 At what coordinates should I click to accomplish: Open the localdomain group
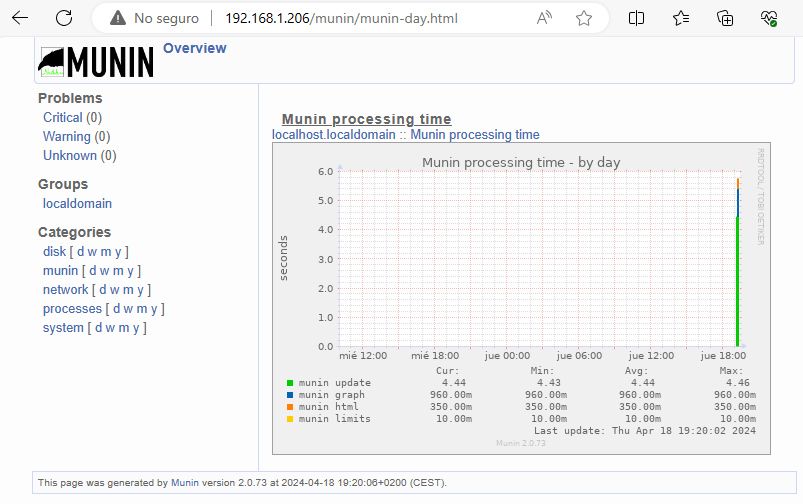coord(77,203)
